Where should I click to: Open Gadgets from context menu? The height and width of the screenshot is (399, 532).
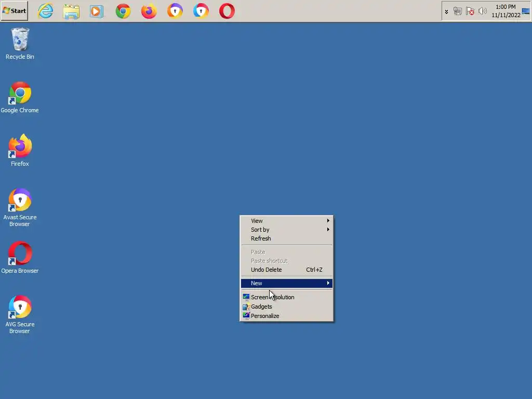tap(287, 307)
